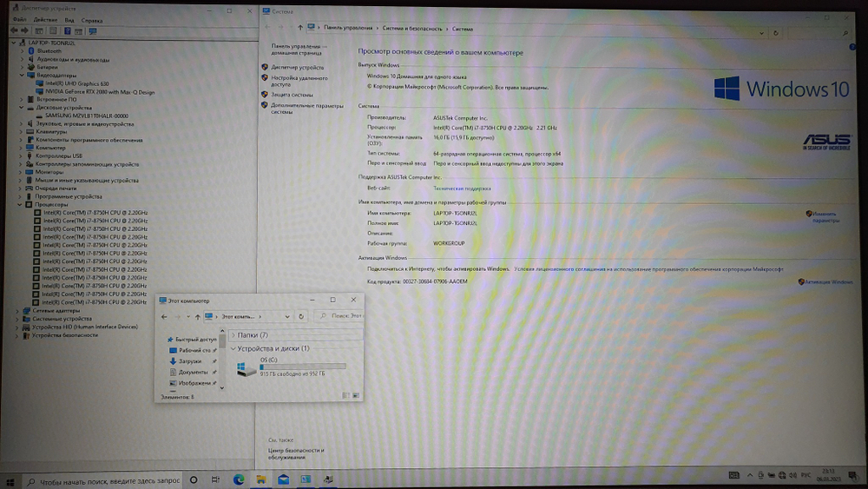Open the Вид menu in Device Manager

69,20
